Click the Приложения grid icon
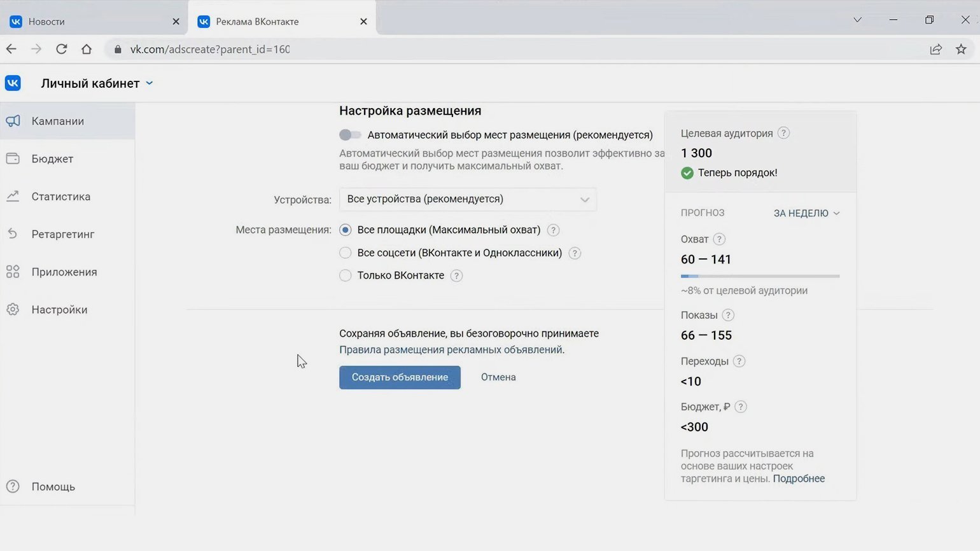 click(13, 272)
